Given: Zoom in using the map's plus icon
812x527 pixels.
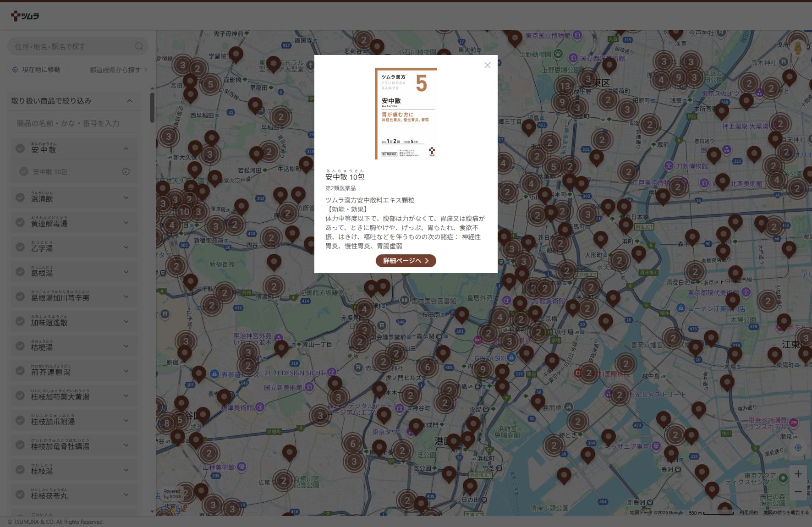Looking at the screenshot, I should click(797, 474).
